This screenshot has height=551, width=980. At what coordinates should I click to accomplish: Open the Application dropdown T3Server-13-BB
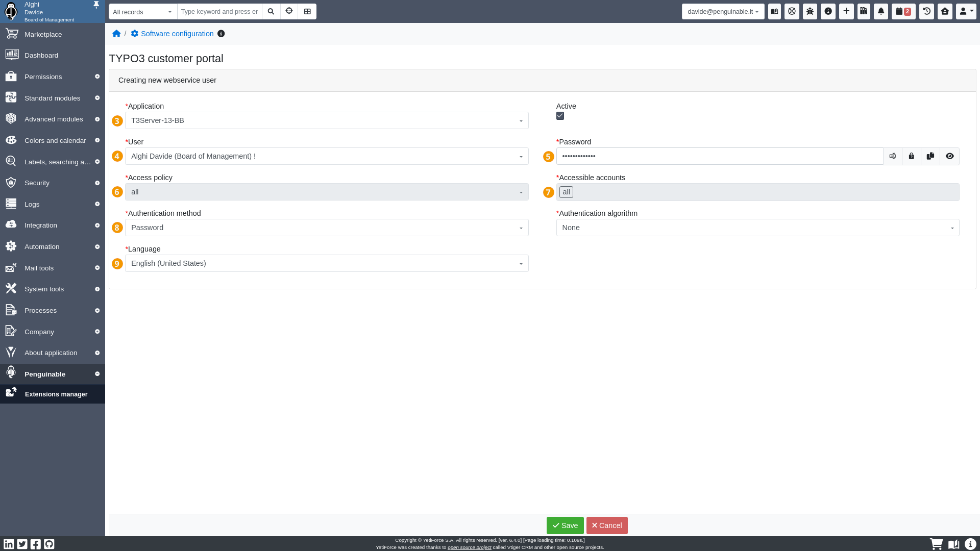click(327, 120)
